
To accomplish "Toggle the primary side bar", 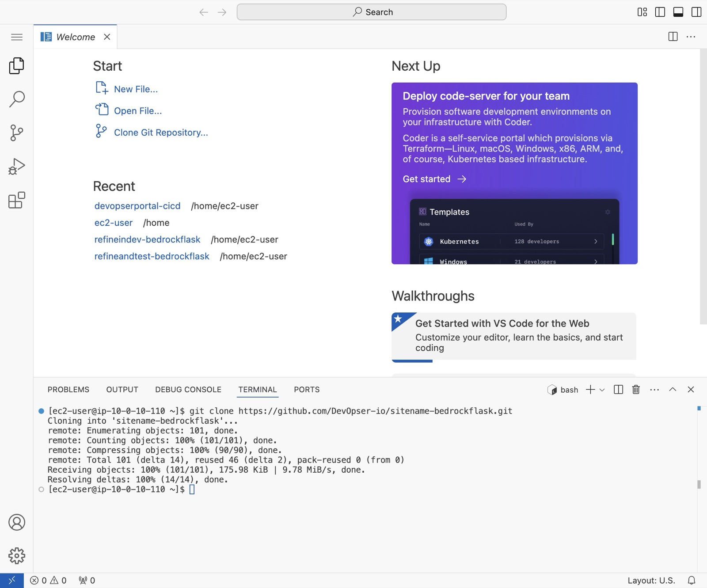I will (x=660, y=12).
